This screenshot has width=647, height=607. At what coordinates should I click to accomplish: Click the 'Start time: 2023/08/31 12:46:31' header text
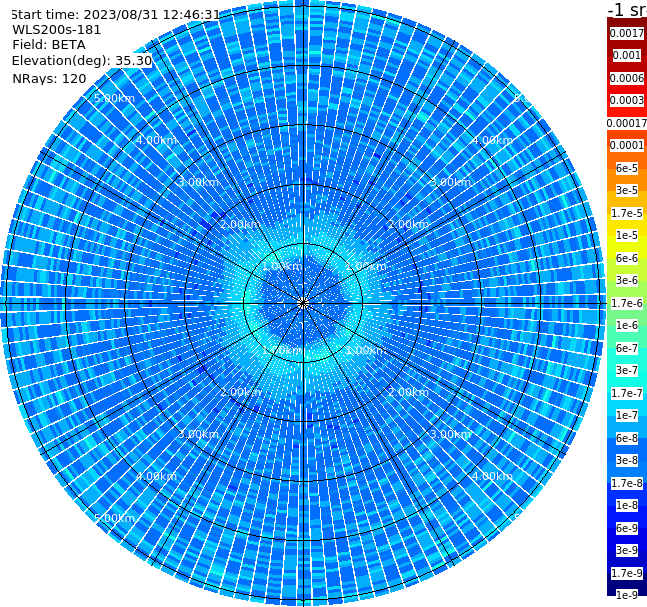pyautogui.click(x=116, y=14)
